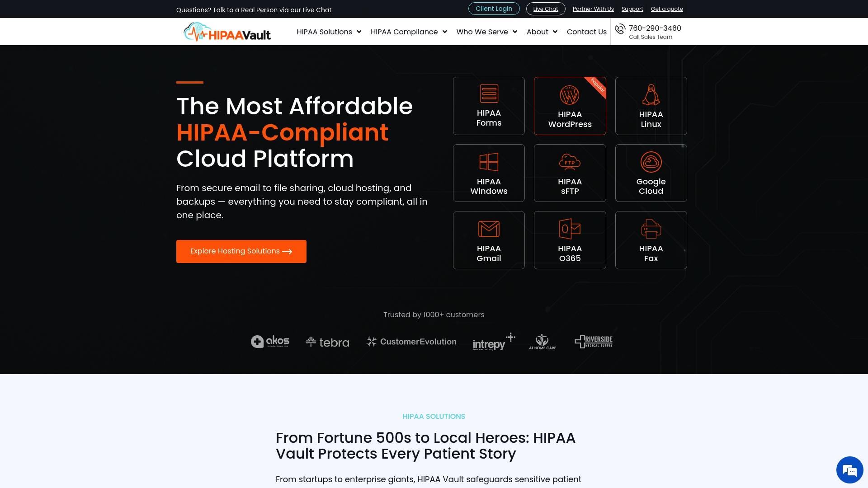Click the Riverside Medical Supply logo
The image size is (868, 488).
594,342
